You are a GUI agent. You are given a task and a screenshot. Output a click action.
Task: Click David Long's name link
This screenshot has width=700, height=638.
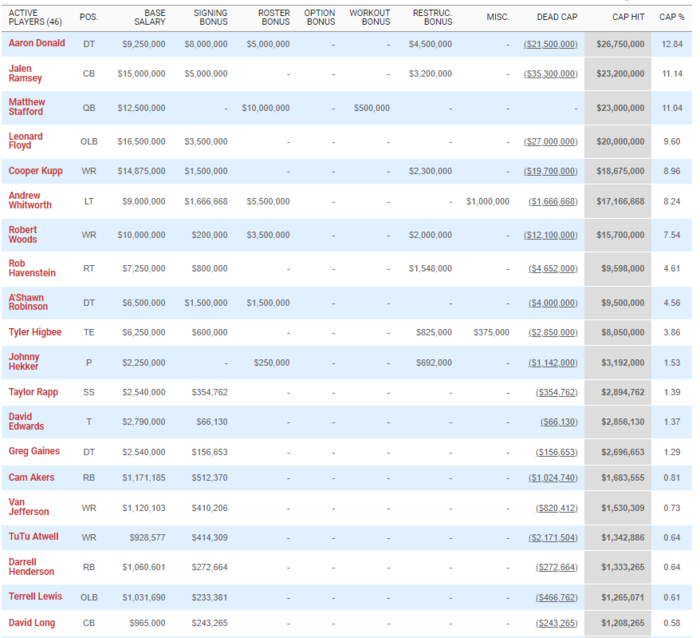[x=32, y=623]
